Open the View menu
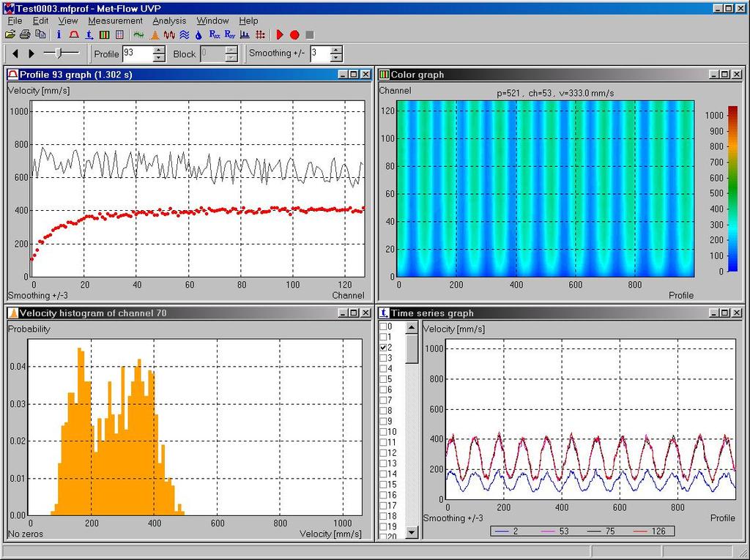Screen dimensions: 750x560 pyautogui.click(x=68, y=20)
